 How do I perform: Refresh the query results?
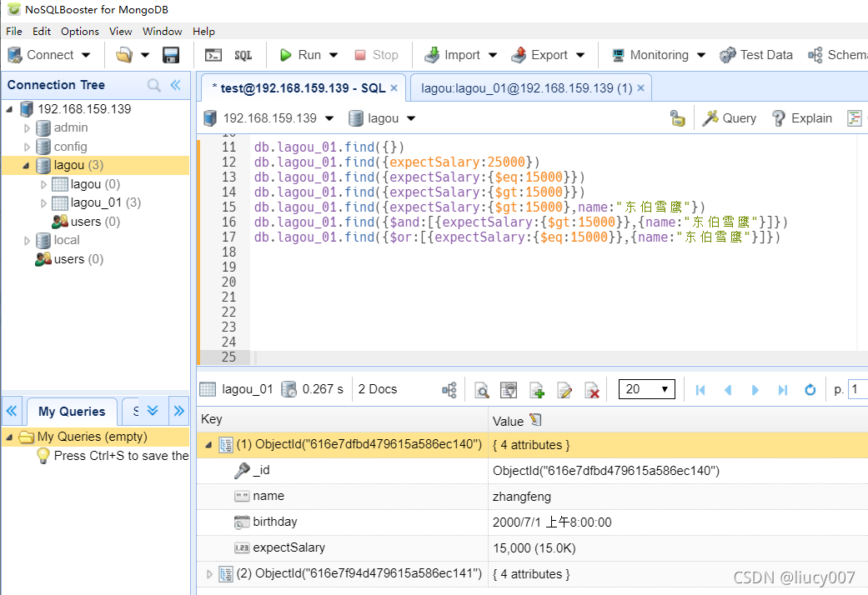[810, 390]
